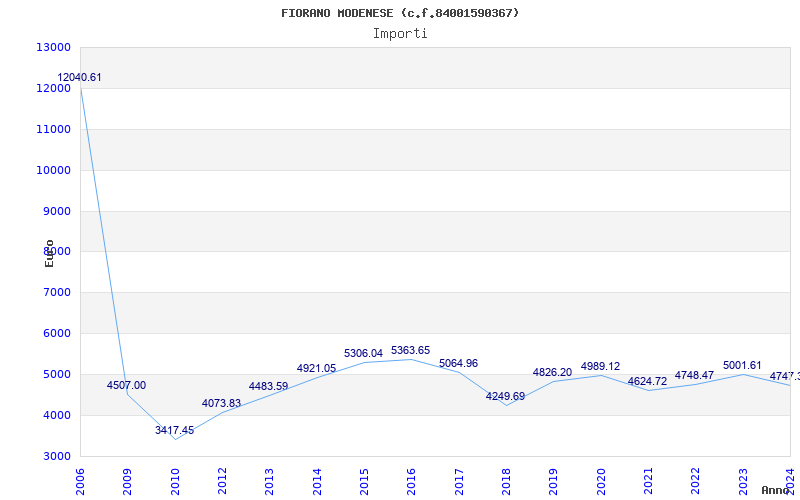Select the 4624.72 data label

click(647, 381)
